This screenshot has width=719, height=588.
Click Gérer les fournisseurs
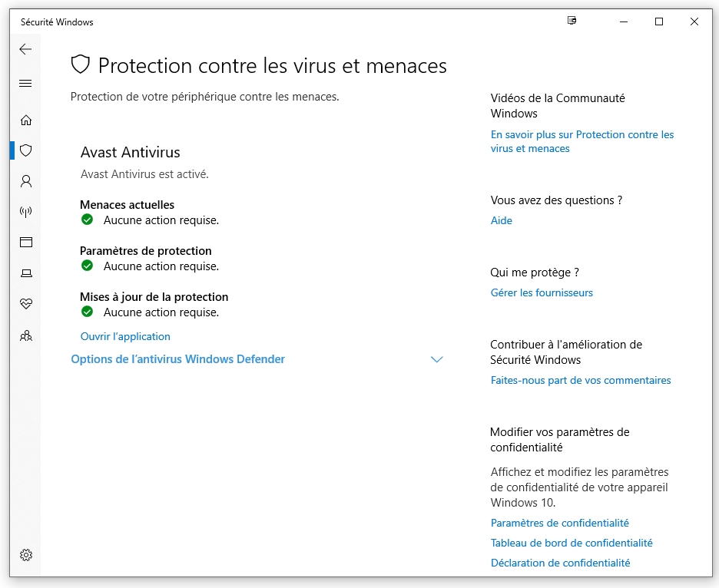point(542,292)
